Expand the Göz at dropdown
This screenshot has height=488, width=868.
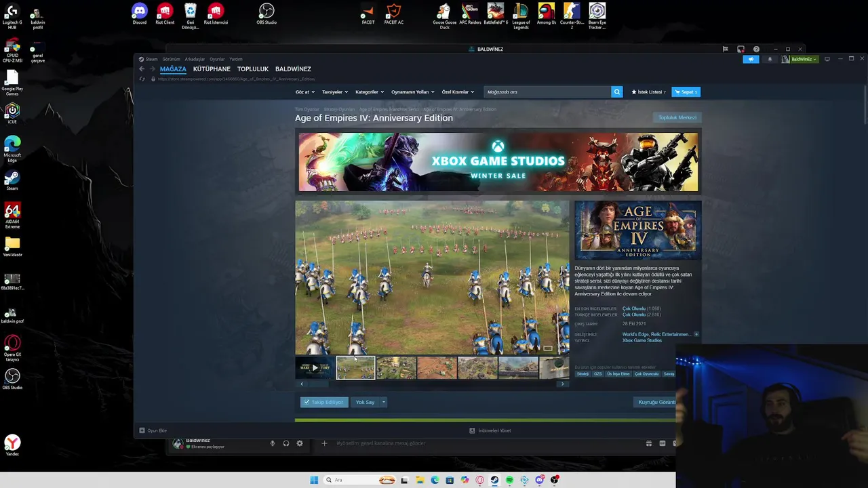304,91
